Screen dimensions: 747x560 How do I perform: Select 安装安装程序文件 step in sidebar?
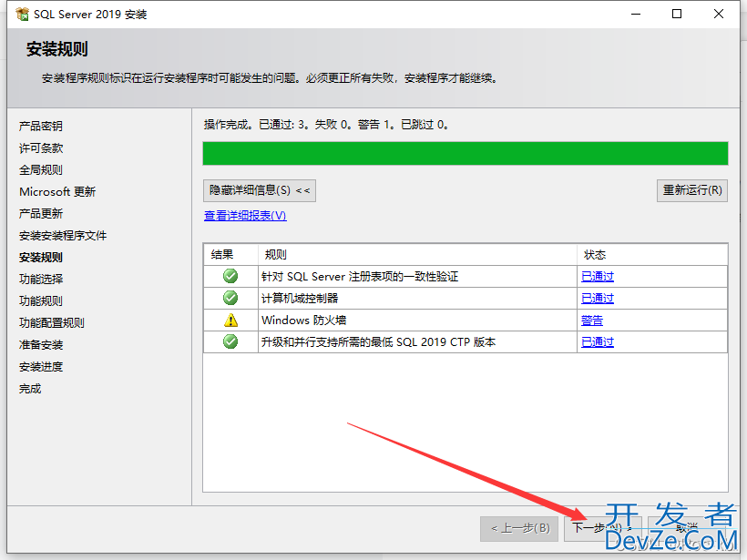(x=63, y=236)
